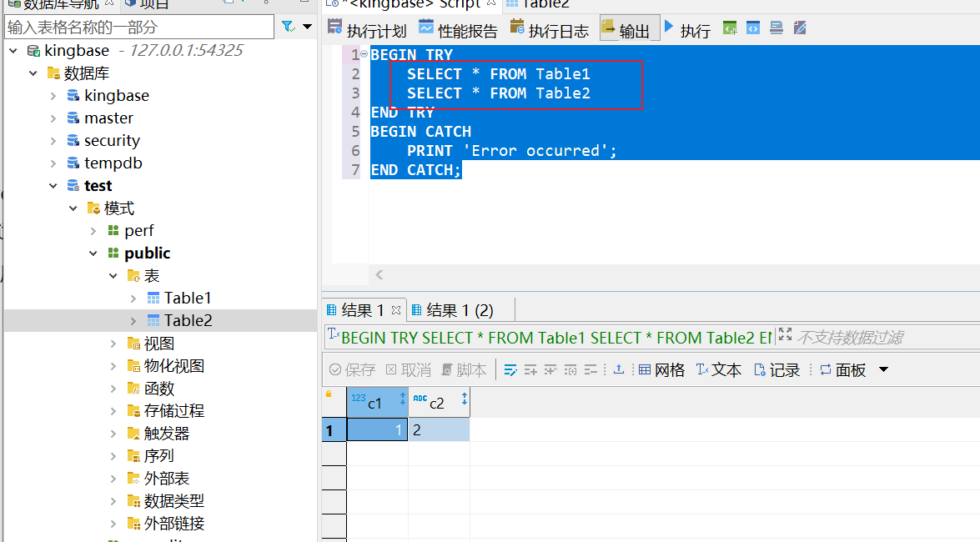Screen dimensions: 980x542
Task: Toggle the 记录 record view mode
Action: 776,369
